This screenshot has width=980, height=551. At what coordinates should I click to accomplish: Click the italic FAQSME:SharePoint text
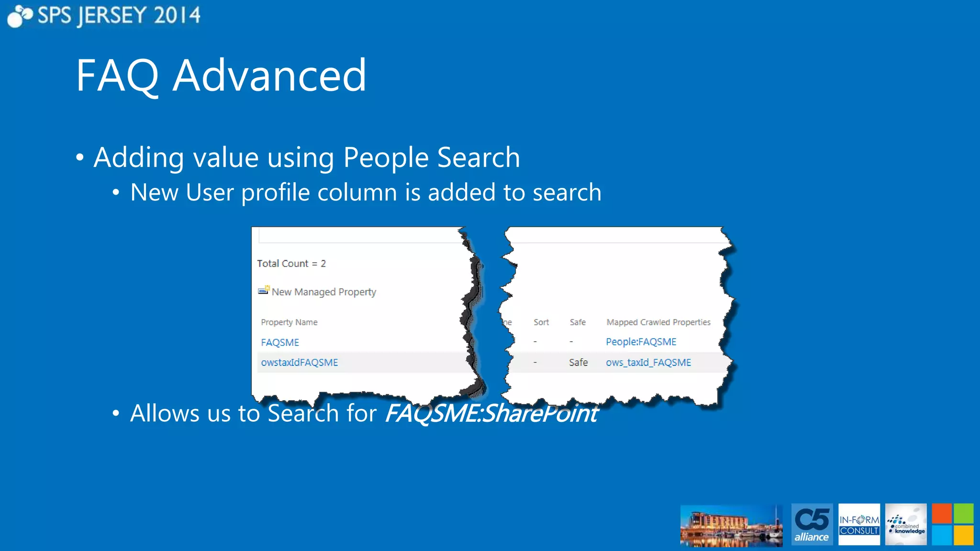491,413
